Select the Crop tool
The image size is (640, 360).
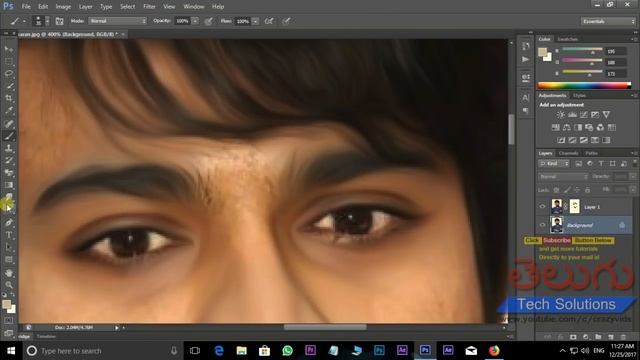tap(9, 98)
